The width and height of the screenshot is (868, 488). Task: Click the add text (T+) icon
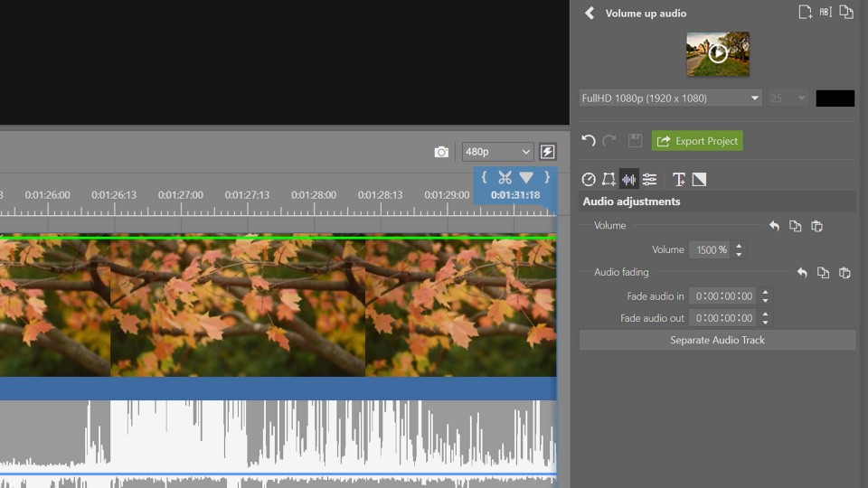[x=679, y=180]
